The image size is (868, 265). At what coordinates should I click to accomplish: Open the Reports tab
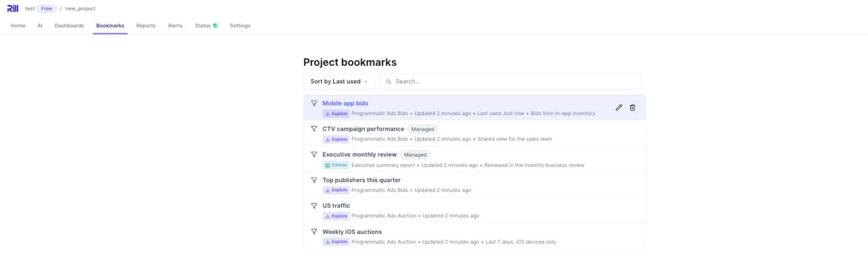point(146,25)
